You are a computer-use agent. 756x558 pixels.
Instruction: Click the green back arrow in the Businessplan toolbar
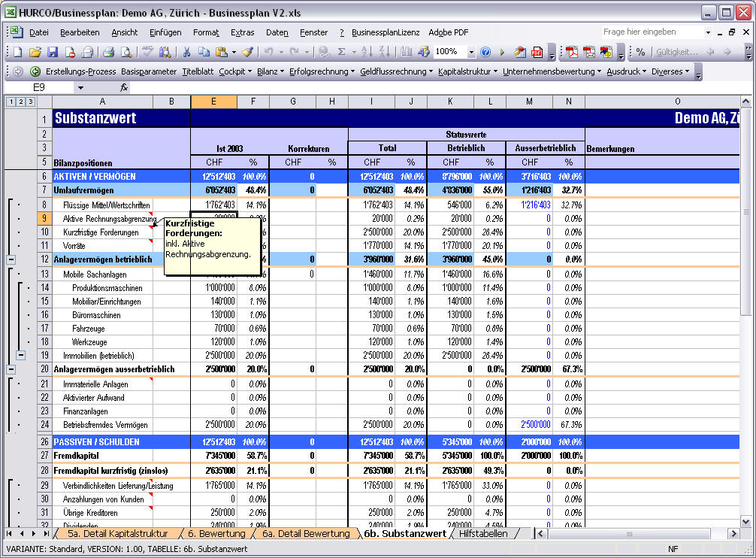coord(35,71)
